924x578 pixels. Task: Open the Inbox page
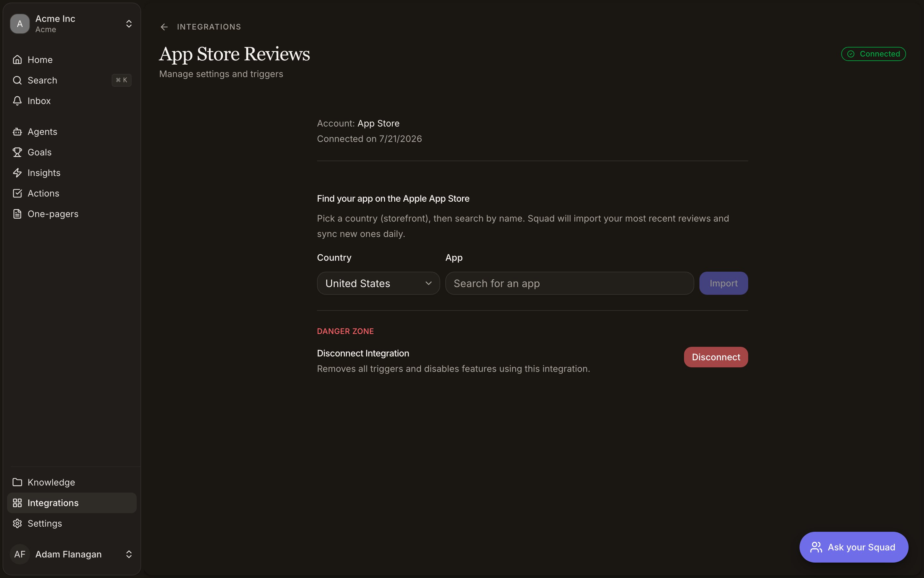click(72, 101)
